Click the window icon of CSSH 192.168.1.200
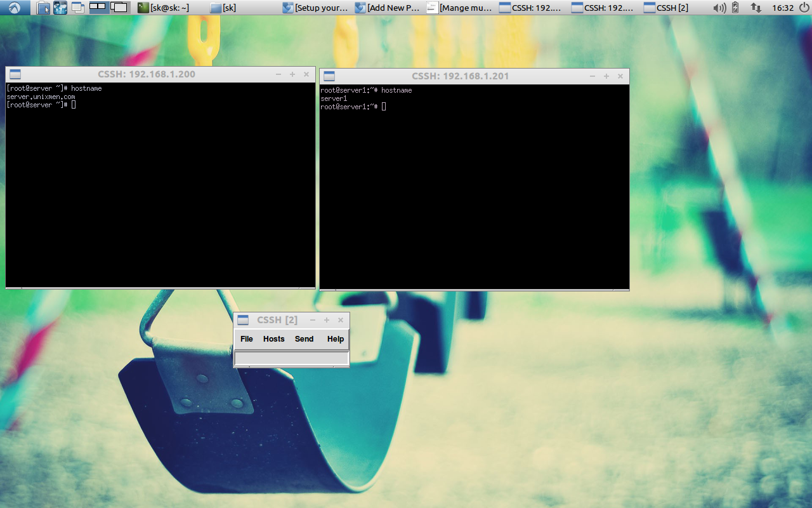 (15, 74)
